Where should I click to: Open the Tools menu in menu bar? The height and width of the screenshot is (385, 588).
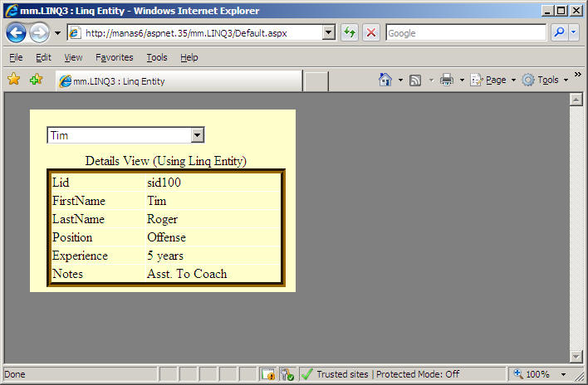point(157,57)
